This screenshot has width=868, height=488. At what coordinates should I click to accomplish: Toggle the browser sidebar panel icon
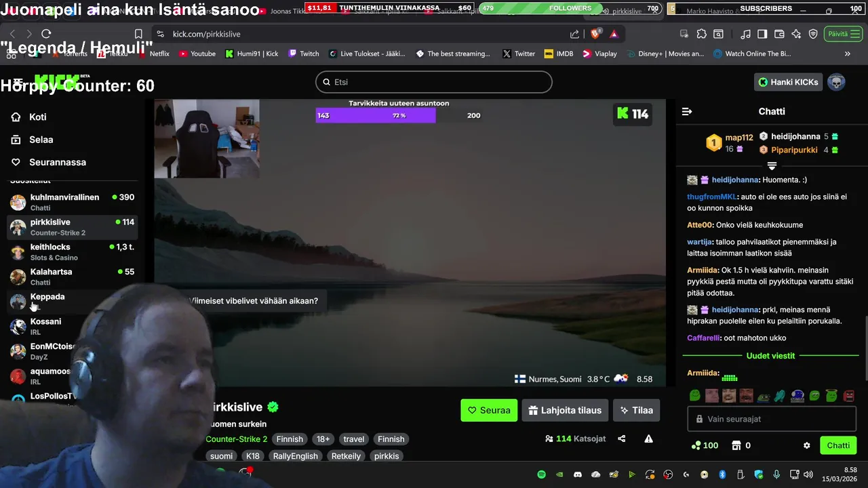(x=762, y=34)
